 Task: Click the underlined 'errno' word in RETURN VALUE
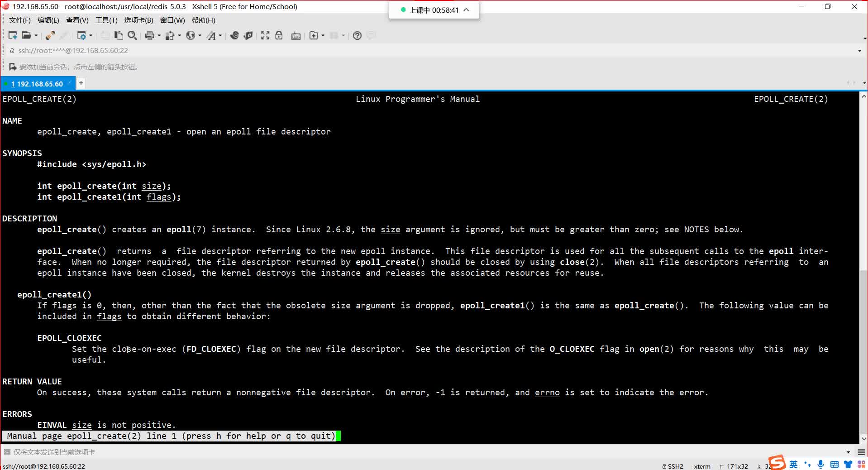(x=547, y=392)
